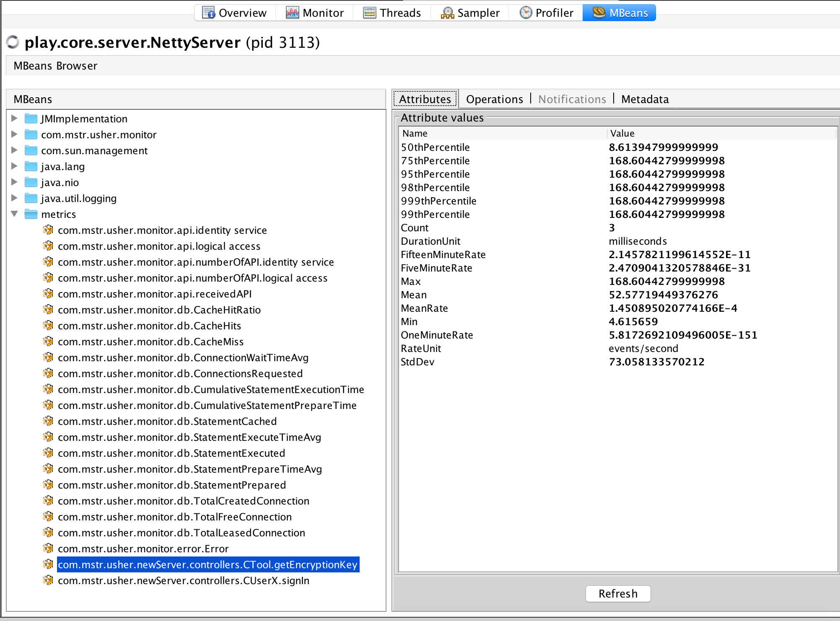Click the metrics folder icon
The height and width of the screenshot is (621, 840).
coord(31,214)
